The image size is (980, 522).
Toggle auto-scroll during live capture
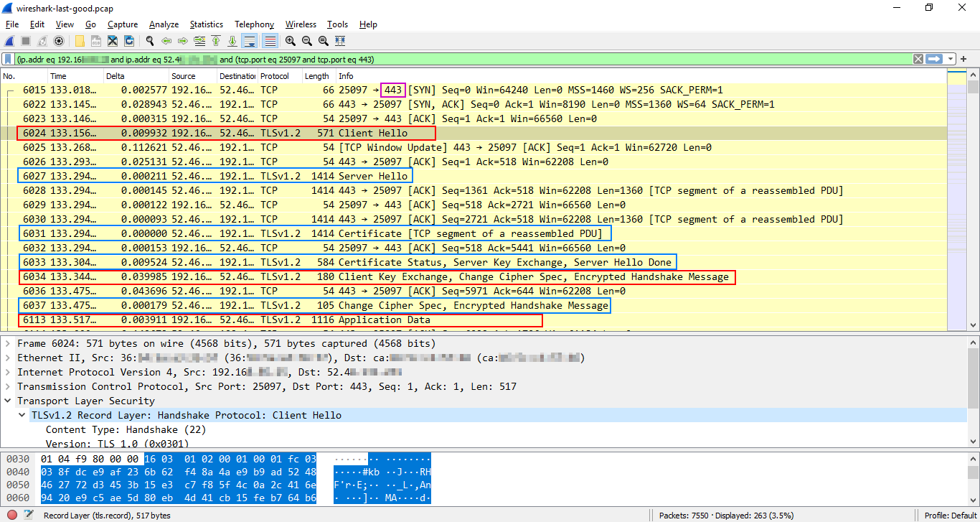250,41
